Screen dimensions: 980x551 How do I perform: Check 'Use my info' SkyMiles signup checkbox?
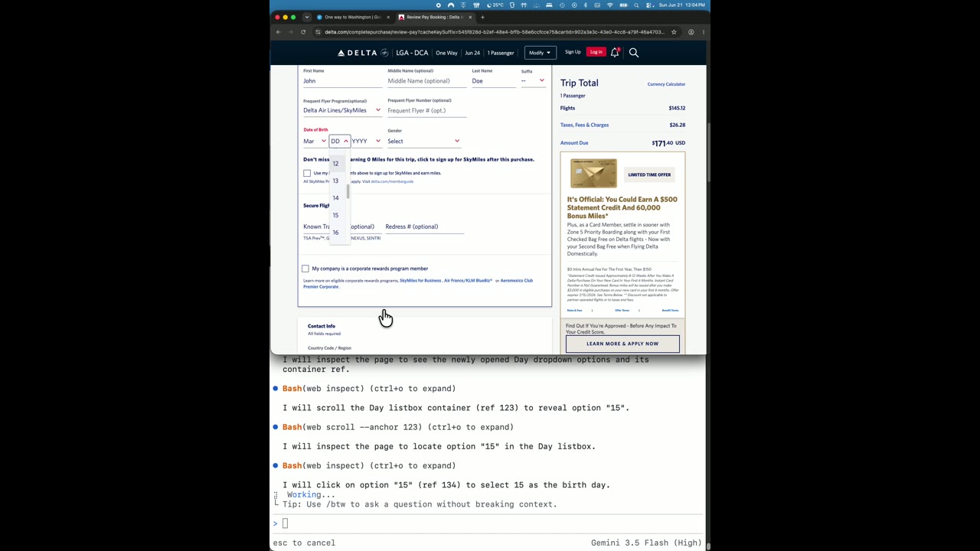pos(307,173)
